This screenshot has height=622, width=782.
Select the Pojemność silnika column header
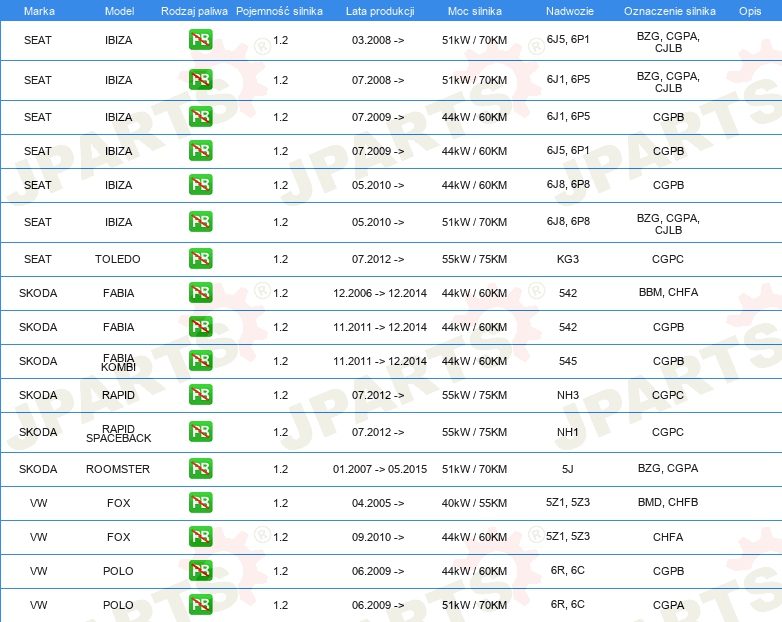(x=279, y=11)
